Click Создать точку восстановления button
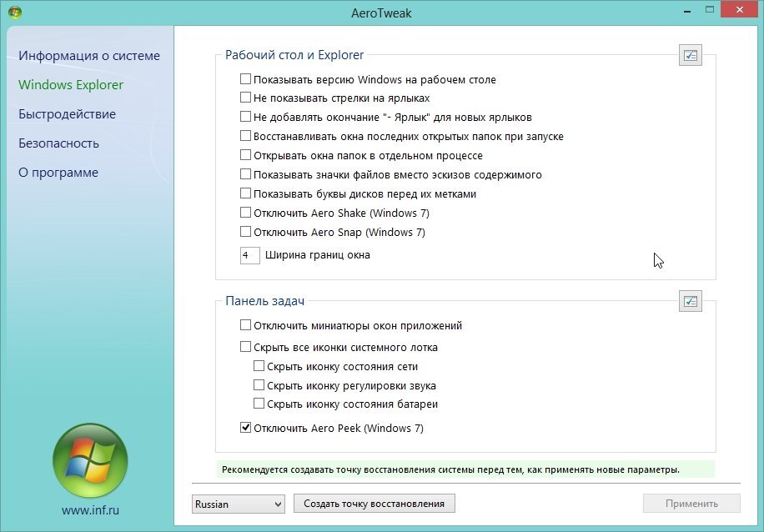This screenshot has width=764, height=532. [x=374, y=504]
